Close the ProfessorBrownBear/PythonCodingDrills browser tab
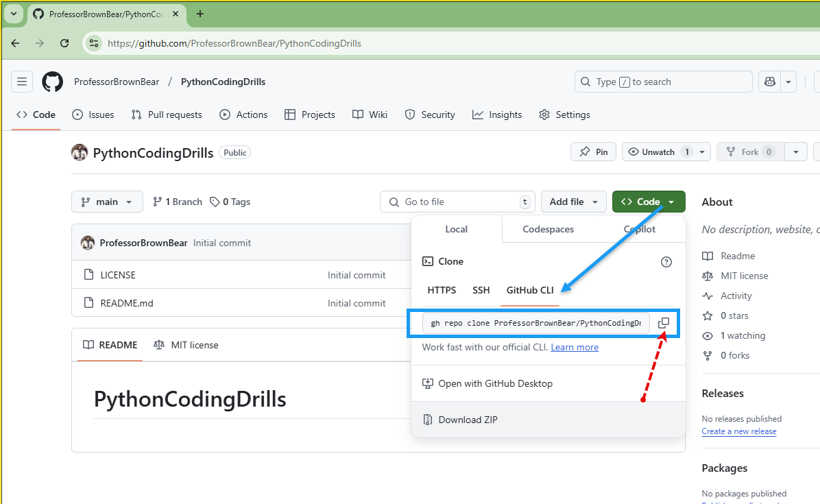The image size is (820, 504). (x=176, y=14)
